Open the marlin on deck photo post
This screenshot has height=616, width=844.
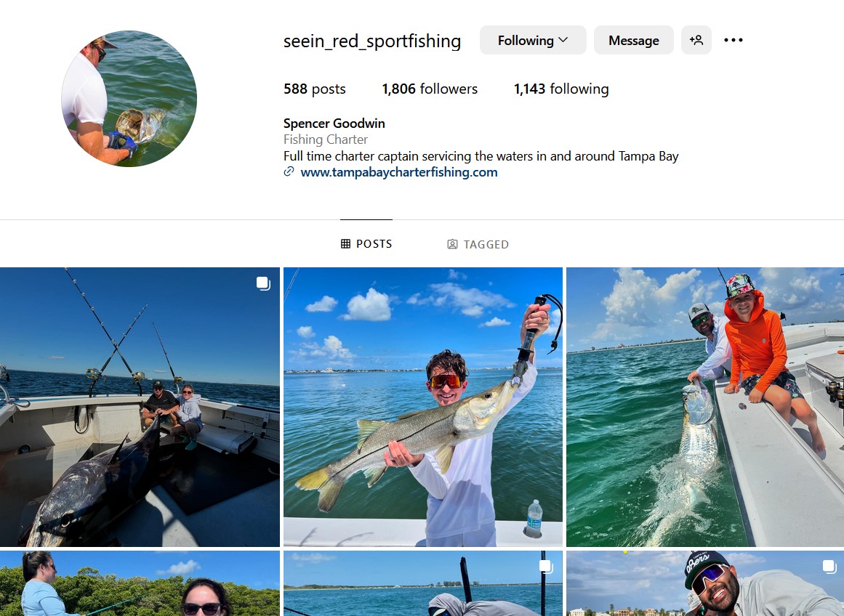pos(140,407)
